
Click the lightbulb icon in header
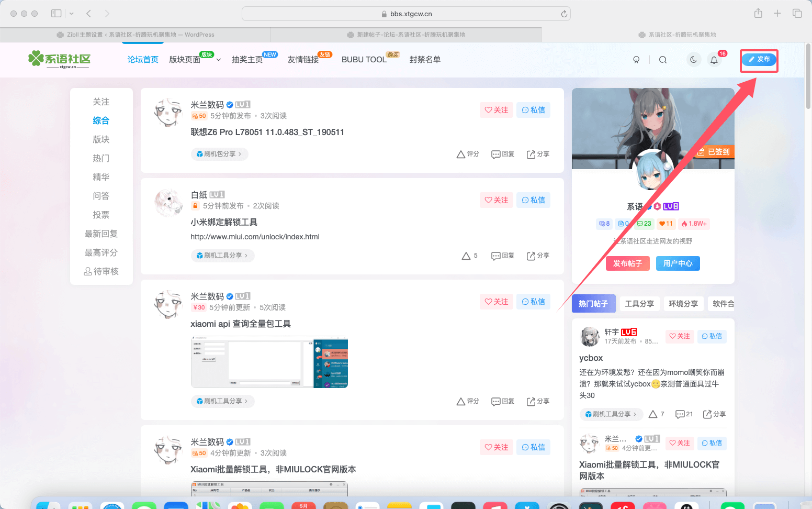(x=636, y=60)
